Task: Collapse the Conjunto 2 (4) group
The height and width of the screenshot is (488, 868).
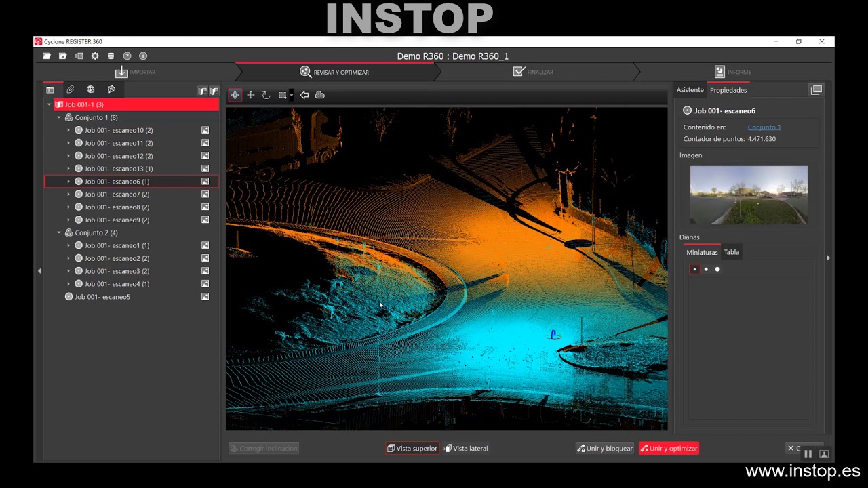Action: [59, 233]
